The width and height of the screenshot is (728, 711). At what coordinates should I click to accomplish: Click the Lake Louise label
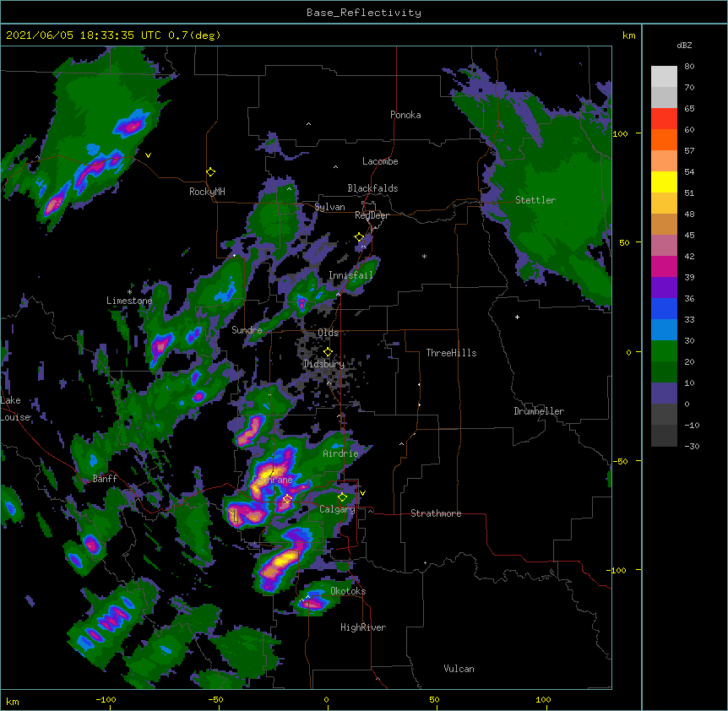(15, 409)
